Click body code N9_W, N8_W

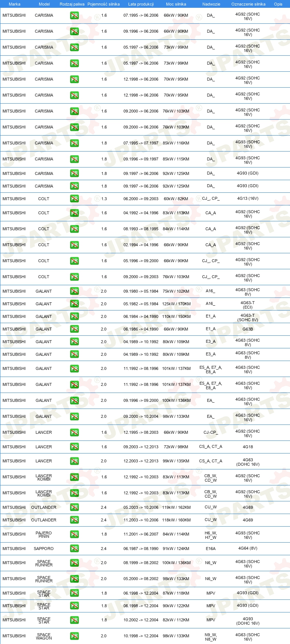[211, 637]
